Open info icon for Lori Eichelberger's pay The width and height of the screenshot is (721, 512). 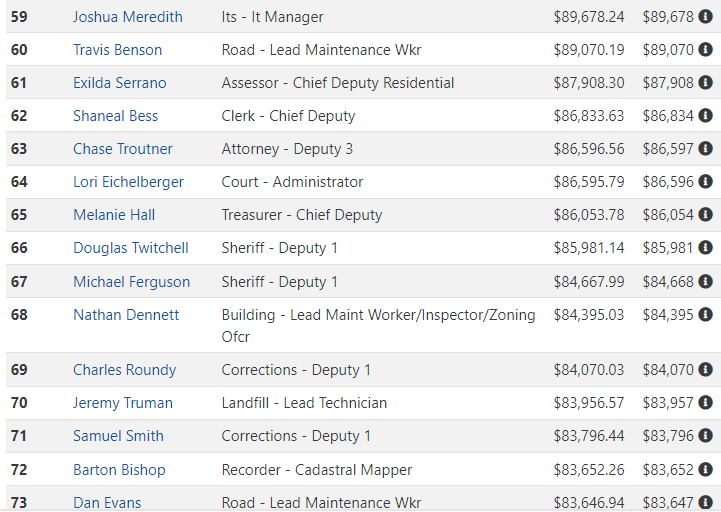tap(705, 181)
